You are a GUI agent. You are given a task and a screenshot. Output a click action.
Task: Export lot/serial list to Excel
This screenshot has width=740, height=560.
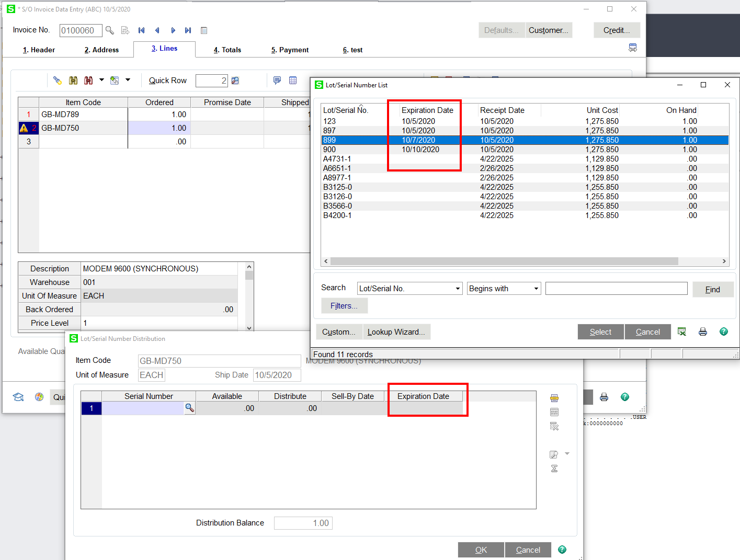[x=682, y=332]
